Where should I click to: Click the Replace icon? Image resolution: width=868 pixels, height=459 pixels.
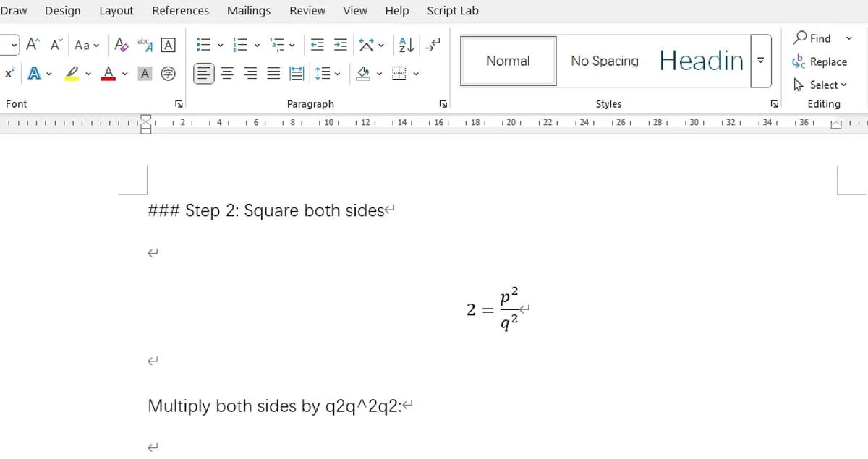click(x=820, y=62)
